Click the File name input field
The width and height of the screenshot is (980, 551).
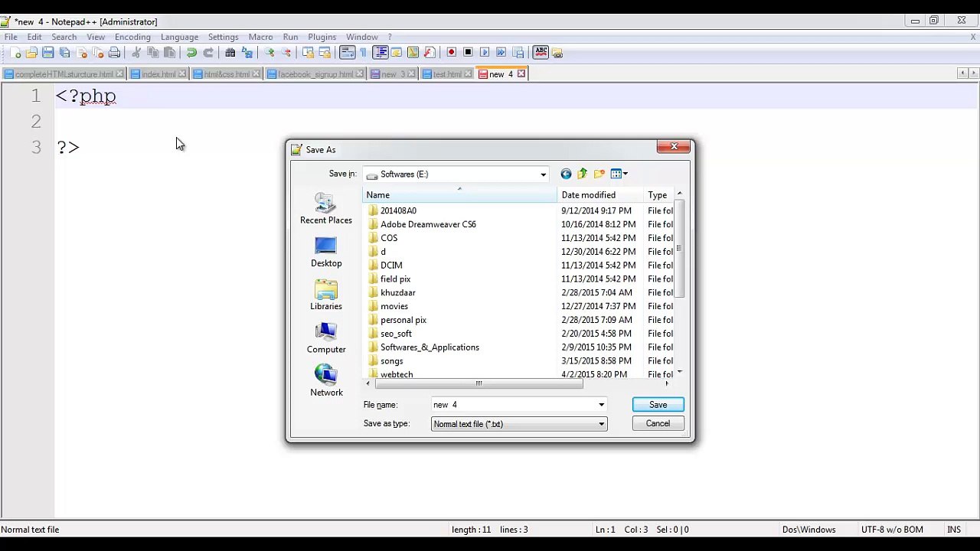point(513,405)
